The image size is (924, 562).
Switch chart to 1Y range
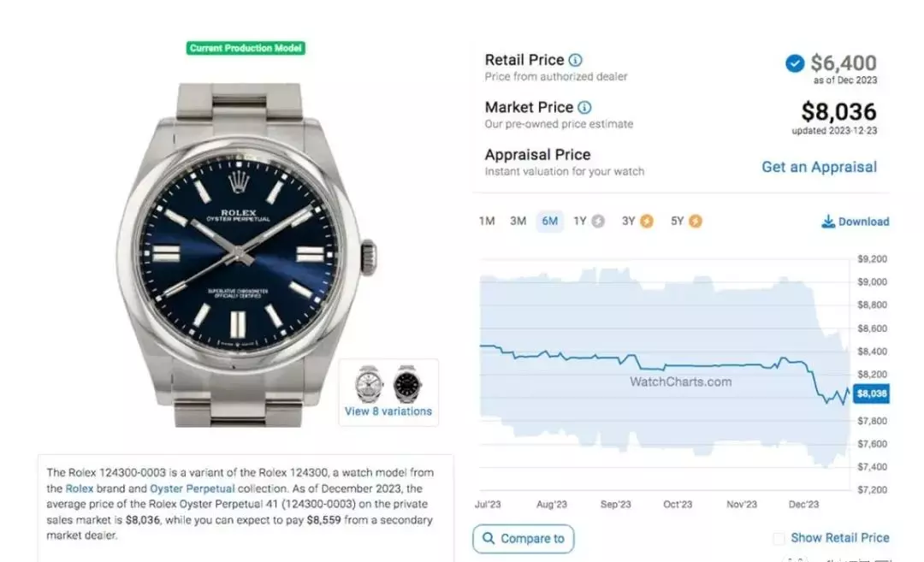pyautogui.click(x=580, y=221)
